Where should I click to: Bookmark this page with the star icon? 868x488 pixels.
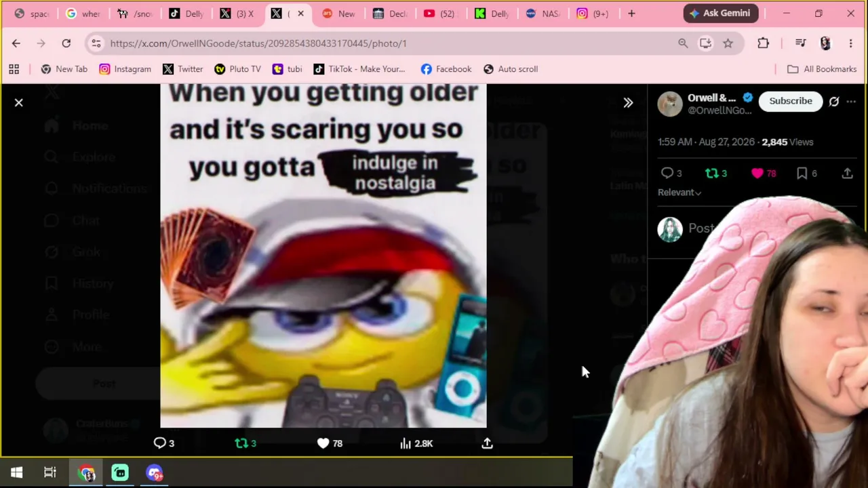pyautogui.click(x=728, y=43)
